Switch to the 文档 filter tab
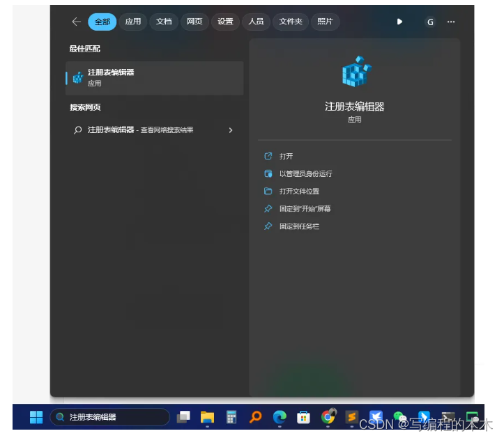 point(164,22)
